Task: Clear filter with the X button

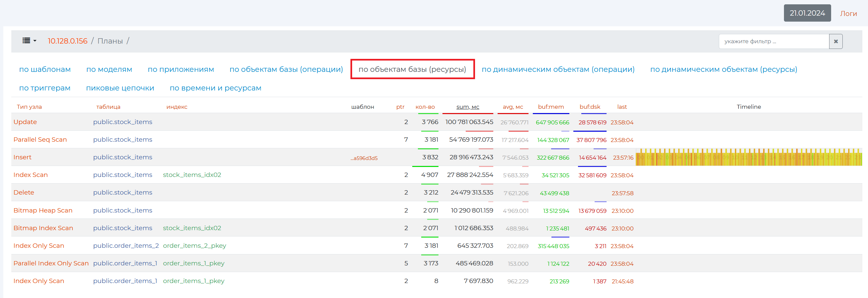Action: pos(835,42)
